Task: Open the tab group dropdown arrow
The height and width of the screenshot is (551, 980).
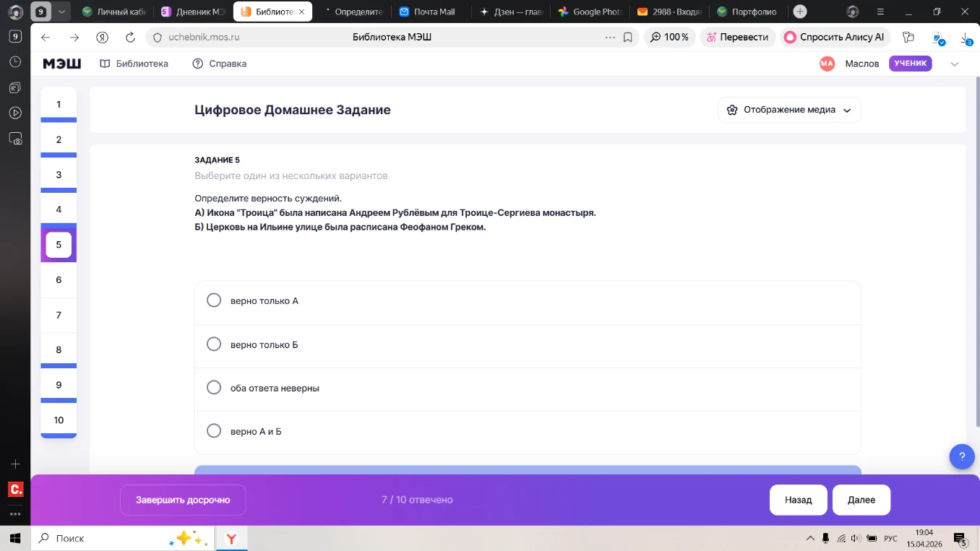Action: [x=61, y=12]
